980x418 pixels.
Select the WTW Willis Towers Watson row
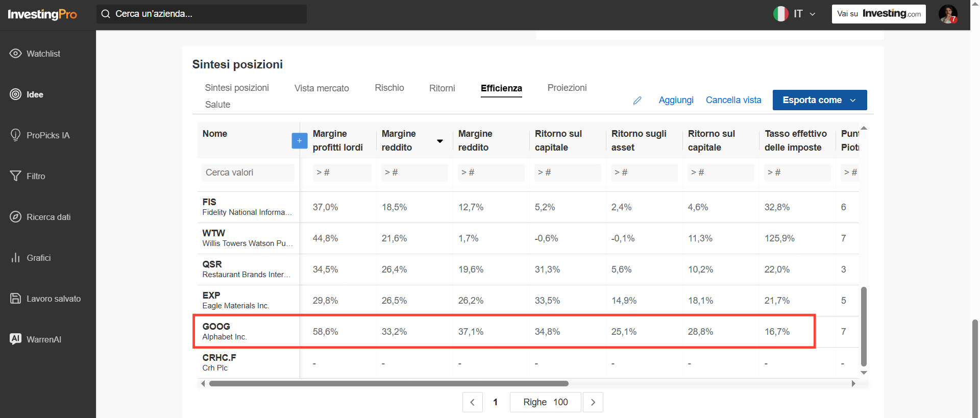tap(248, 238)
